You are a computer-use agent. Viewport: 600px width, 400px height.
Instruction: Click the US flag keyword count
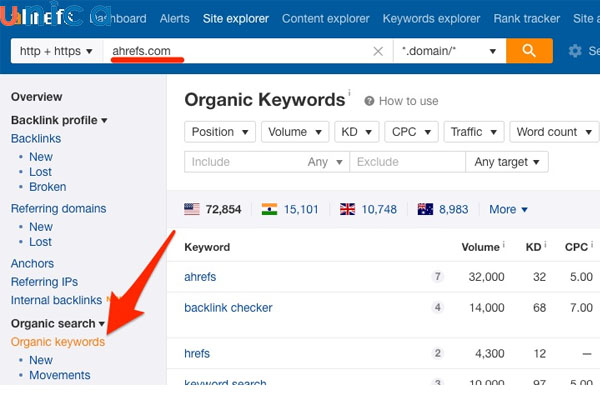click(x=212, y=209)
